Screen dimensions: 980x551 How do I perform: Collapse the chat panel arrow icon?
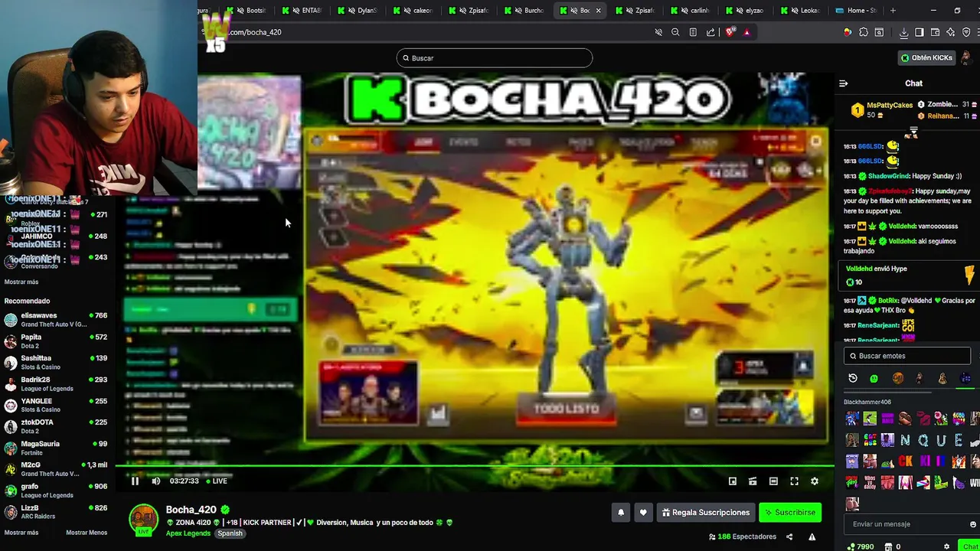click(x=843, y=83)
